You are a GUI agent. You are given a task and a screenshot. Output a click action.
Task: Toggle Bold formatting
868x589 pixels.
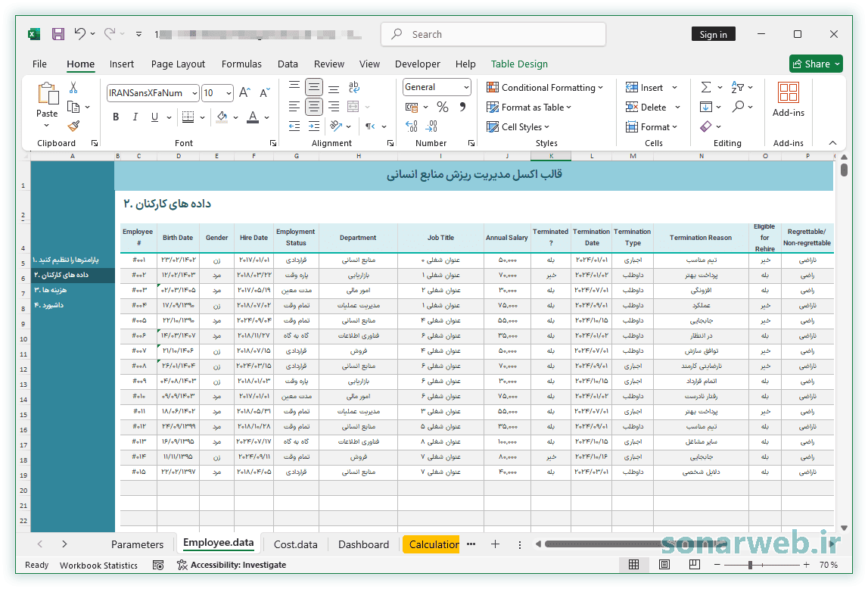116,117
